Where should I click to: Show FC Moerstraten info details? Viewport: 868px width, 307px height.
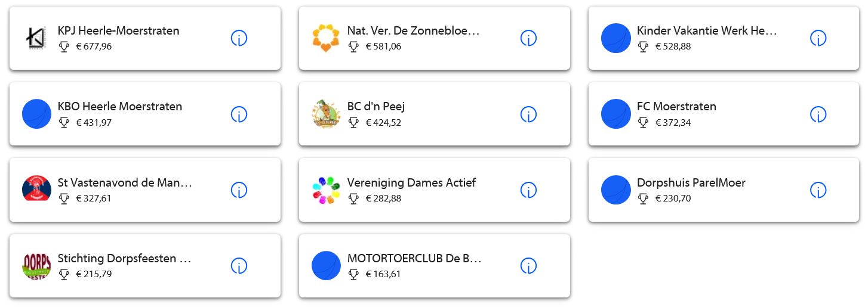pos(818,114)
